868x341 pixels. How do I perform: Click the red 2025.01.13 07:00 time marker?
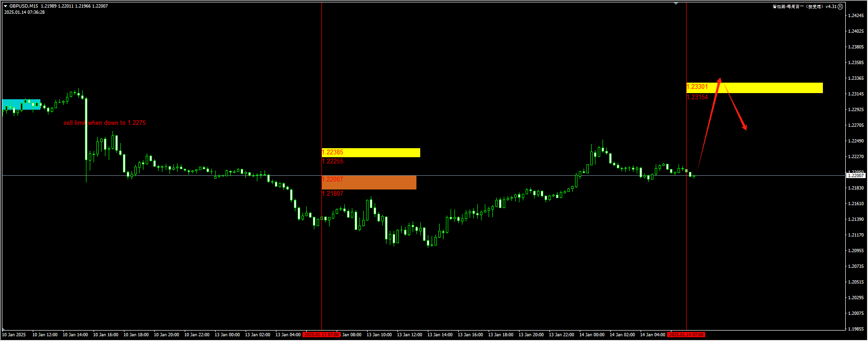(321, 335)
